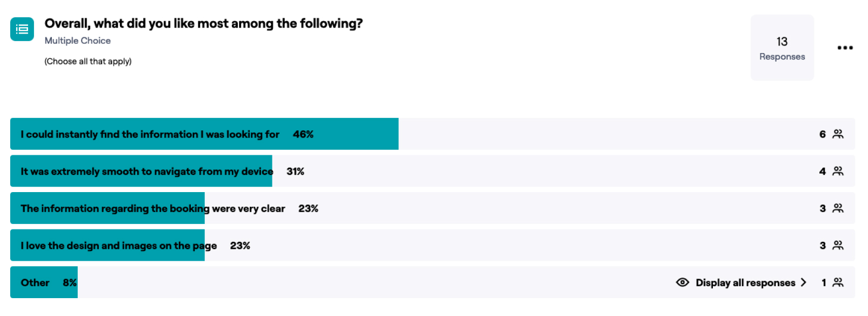The image size is (868, 316).
Task: Click the teal multiple choice list icon
Action: pyautogui.click(x=22, y=29)
